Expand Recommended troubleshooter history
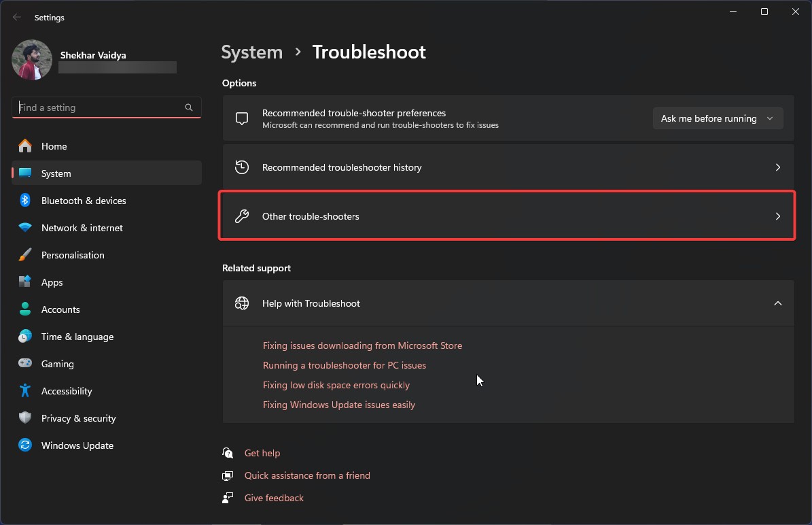 pos(507,167)
